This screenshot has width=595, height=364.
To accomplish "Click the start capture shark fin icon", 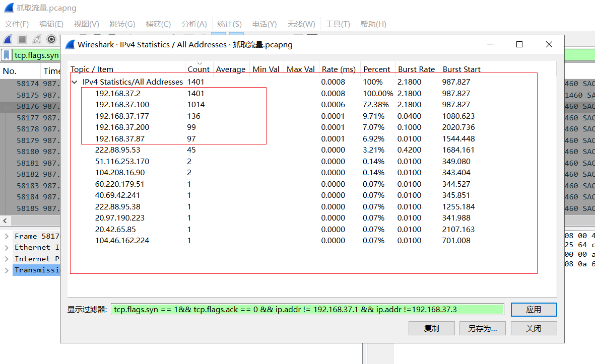I will pos(8,39).
